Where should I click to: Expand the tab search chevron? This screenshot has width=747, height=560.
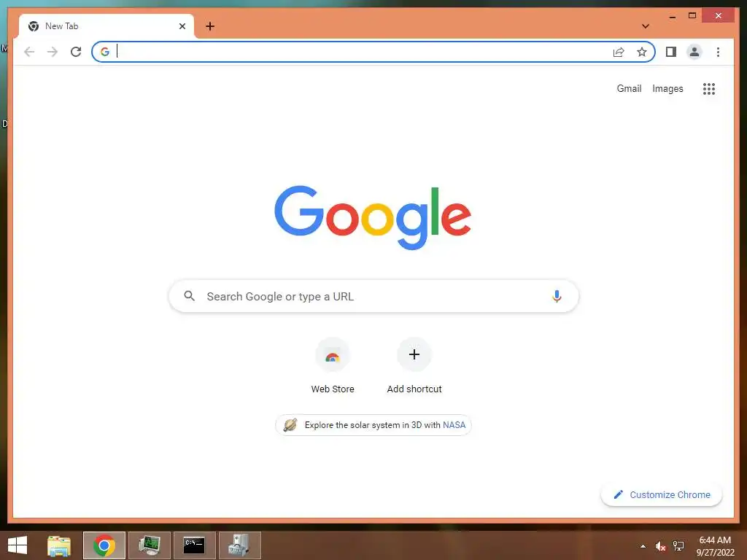[x=645, y=26]
